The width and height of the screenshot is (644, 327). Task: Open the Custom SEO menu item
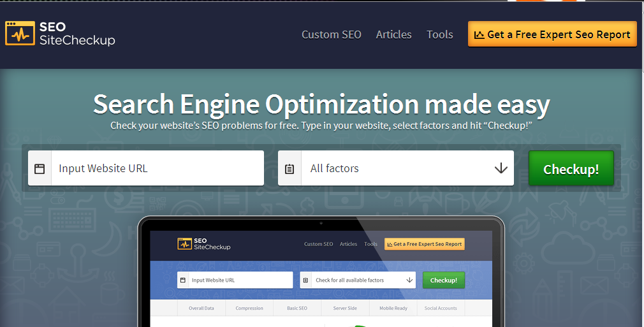point(332,34)
